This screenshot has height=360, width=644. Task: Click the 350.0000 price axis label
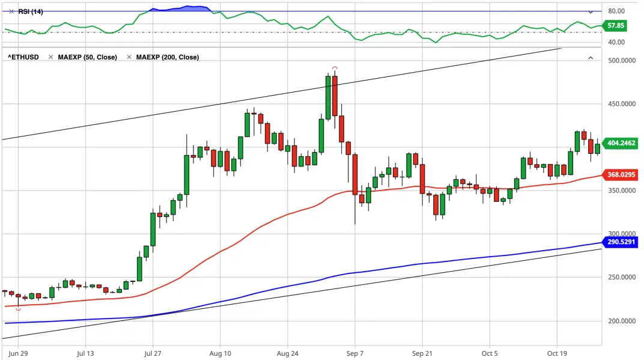point(622,191)
